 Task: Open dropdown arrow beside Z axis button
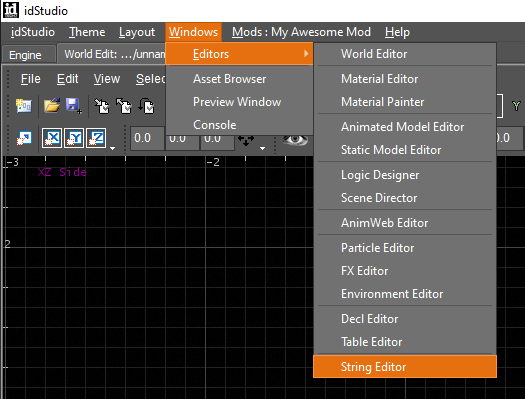coord(113,148)
